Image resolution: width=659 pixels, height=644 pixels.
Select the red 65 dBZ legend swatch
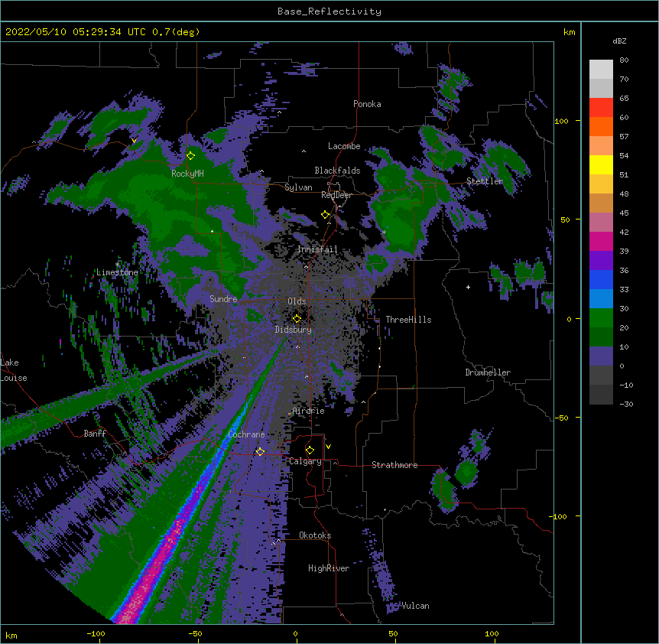tap(601, 107)
